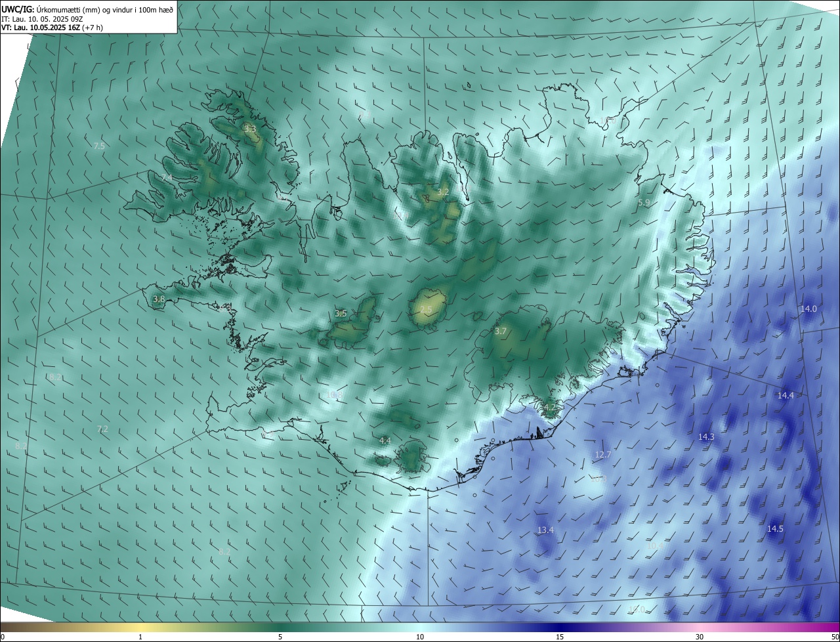Click the 7.2 value label on the map
The image size is (840, 642).
click(102, 429)
